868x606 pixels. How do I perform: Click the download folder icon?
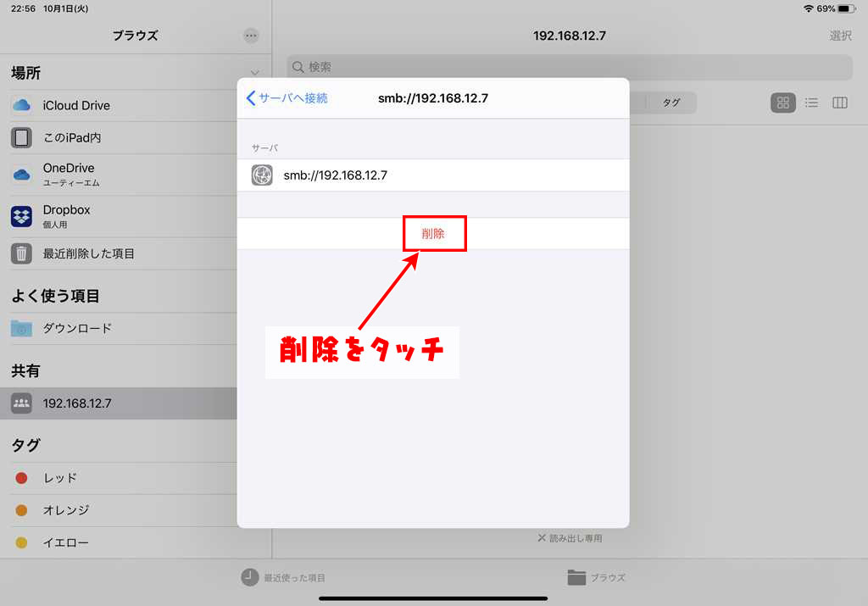pyautogui.click(x=21, y=328)
